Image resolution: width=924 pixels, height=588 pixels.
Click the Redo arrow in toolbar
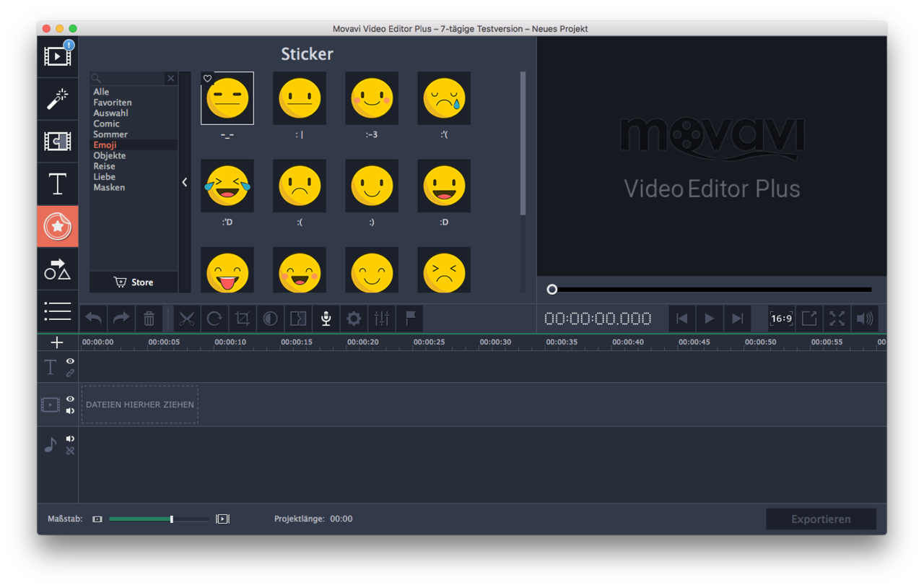(x=121, y=319)
